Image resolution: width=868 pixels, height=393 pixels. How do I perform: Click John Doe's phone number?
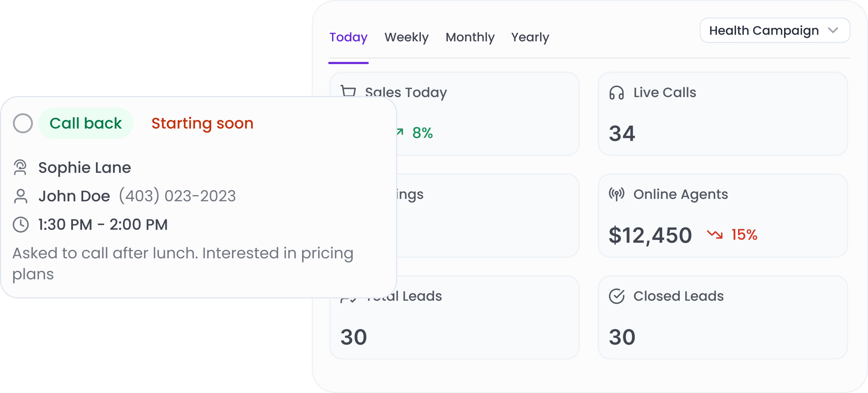tap(177, 196)
